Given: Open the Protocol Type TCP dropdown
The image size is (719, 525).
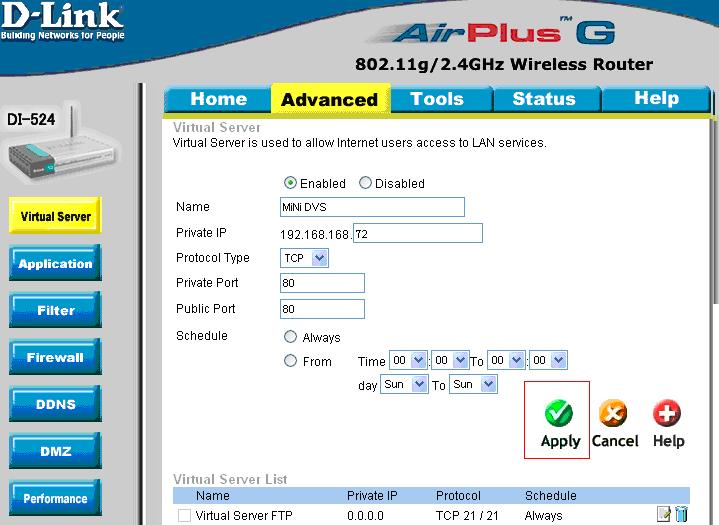Looking at the screenshot, I should (x=304, y=258).
